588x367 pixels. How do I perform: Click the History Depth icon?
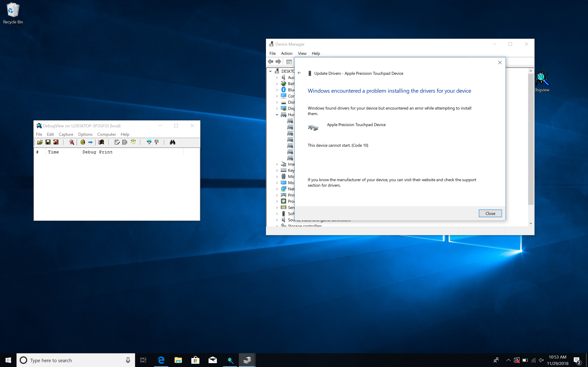[x=157, y=142]
